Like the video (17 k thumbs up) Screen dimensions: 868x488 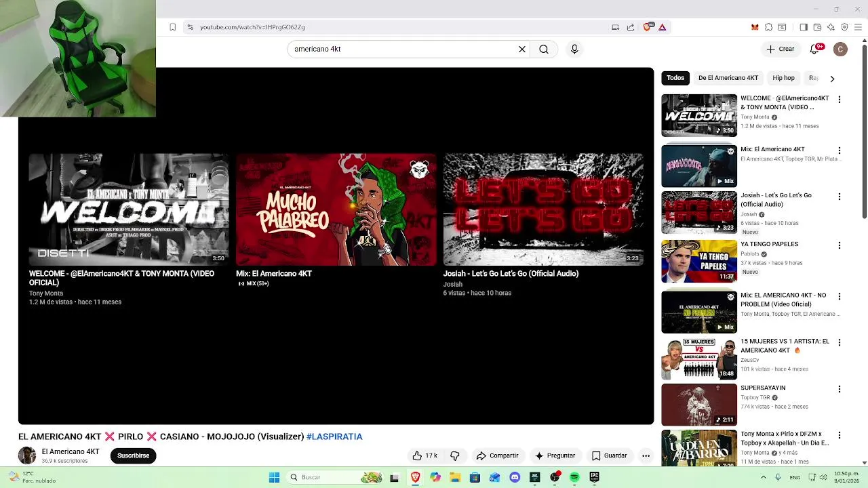pyautogui.click(x=425, y=455)
